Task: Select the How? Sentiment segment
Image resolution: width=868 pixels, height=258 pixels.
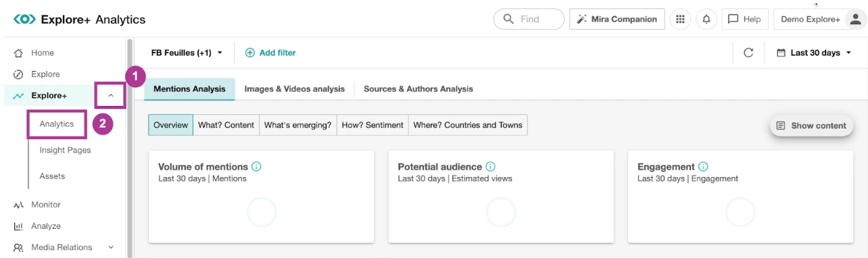Action: [372, 125]
